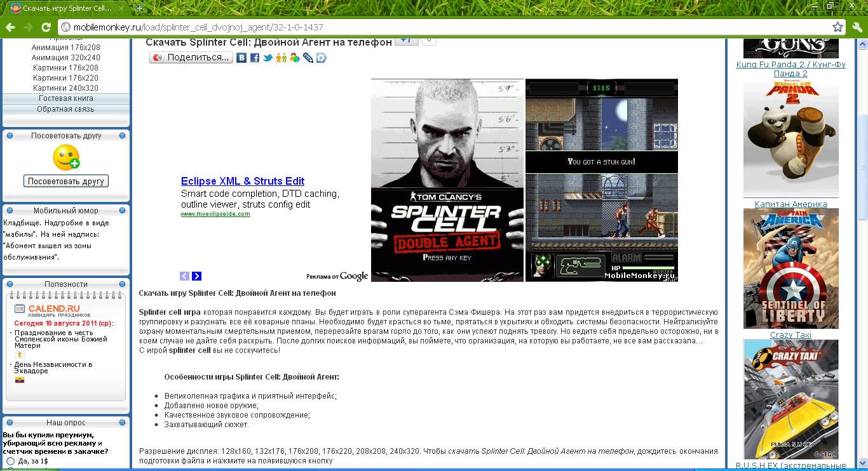Select the Скачать игру Splinter Cell tab
The image size is (868, 471).
tap(67, 8)
